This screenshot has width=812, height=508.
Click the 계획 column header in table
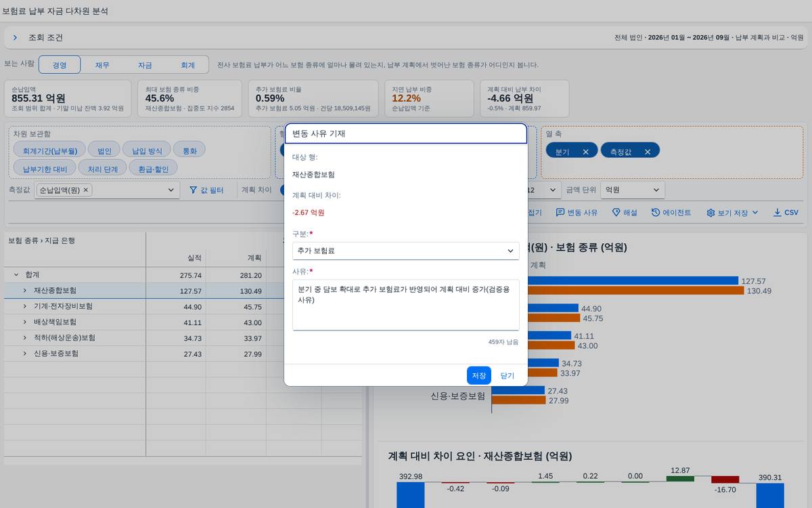236,258
